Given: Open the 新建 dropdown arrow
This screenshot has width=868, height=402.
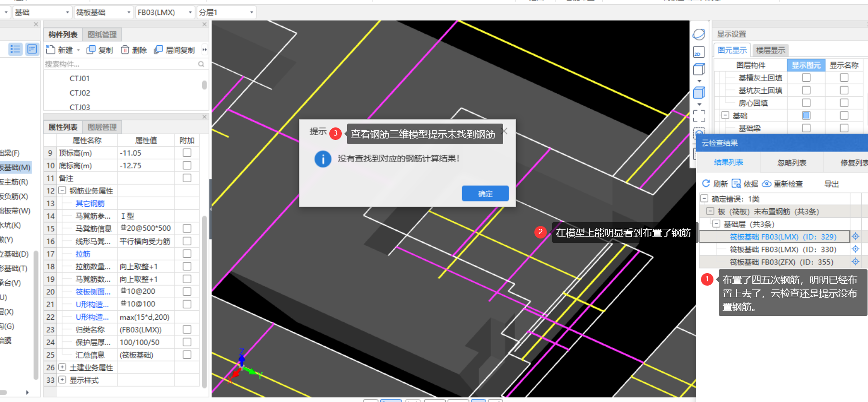Looking at the screenshot, I should [x=78, y=50].
